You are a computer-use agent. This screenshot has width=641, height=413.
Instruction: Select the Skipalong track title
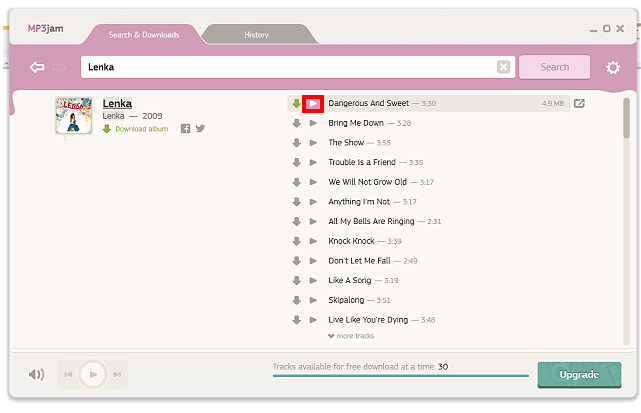(346, 300)
